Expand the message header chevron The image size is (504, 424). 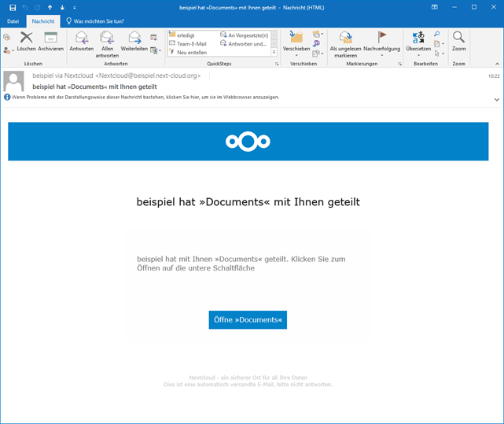497,100
